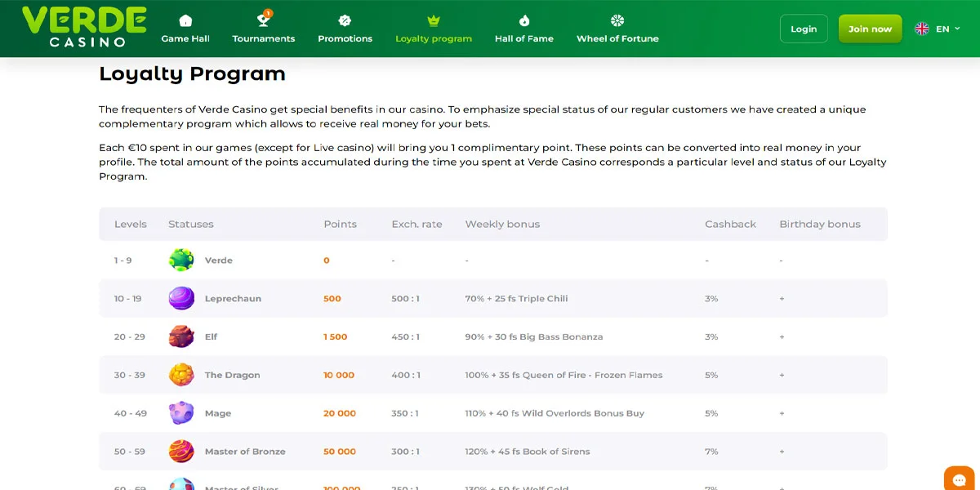The image size is (980, 490).
Task: Click the Birthday bonus column header
Action: (820, 224)
